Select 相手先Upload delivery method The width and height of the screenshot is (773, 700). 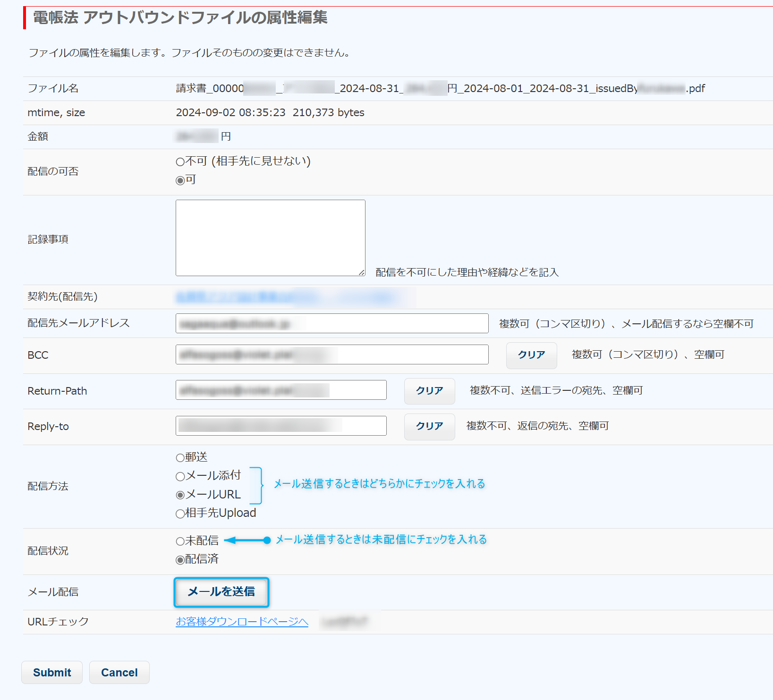[x=180, y=514]
